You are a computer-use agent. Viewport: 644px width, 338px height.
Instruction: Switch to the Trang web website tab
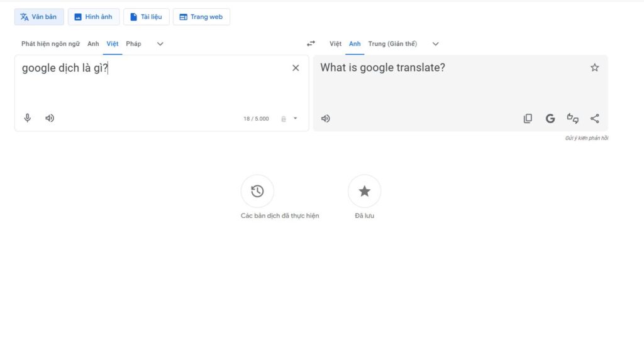[x=201, y=17]
